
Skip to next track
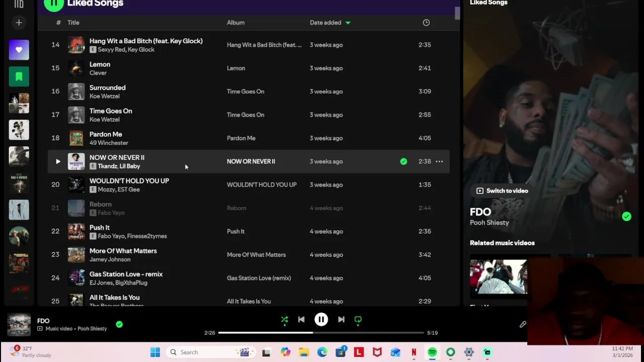point(341,319)
